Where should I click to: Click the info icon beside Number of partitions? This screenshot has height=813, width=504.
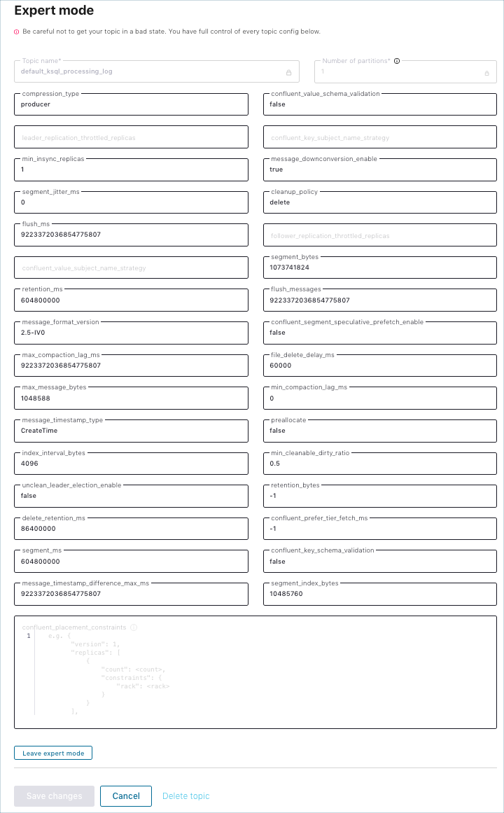click(397, 61)
